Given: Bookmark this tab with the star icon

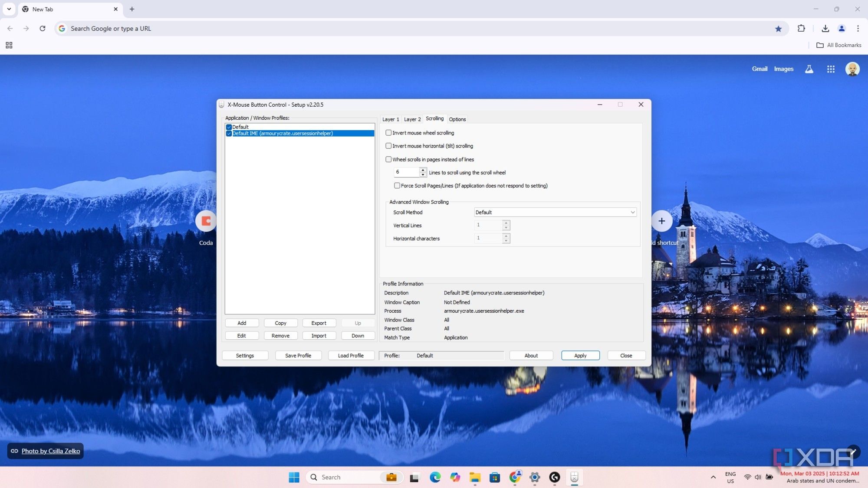Looking at the screenshot, I should [778, 29].
